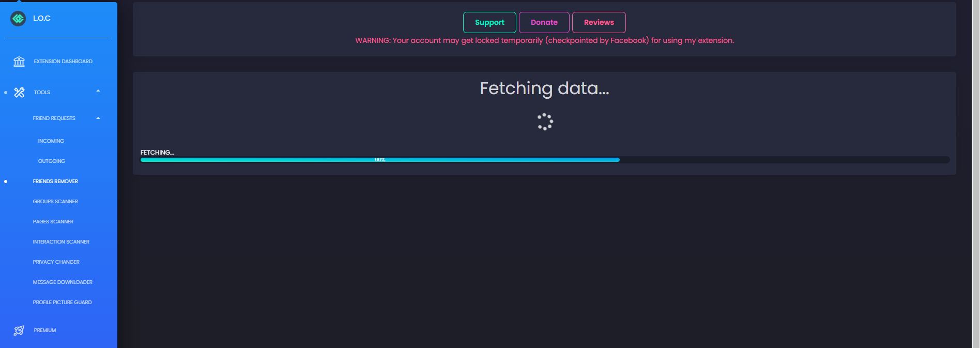Open Pages Scanner tool
The image size is (980, 348).
(x=53, y=222)
